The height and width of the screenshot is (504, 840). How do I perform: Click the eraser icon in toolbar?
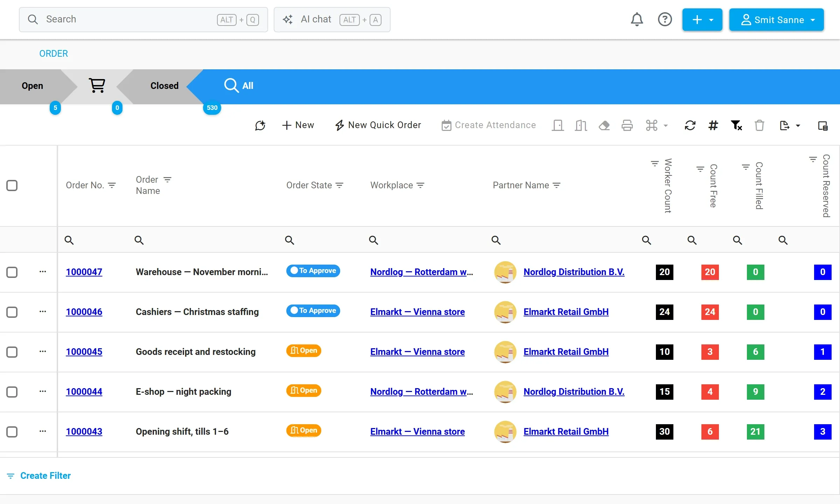pyautogui.click(x=604, y=125)
